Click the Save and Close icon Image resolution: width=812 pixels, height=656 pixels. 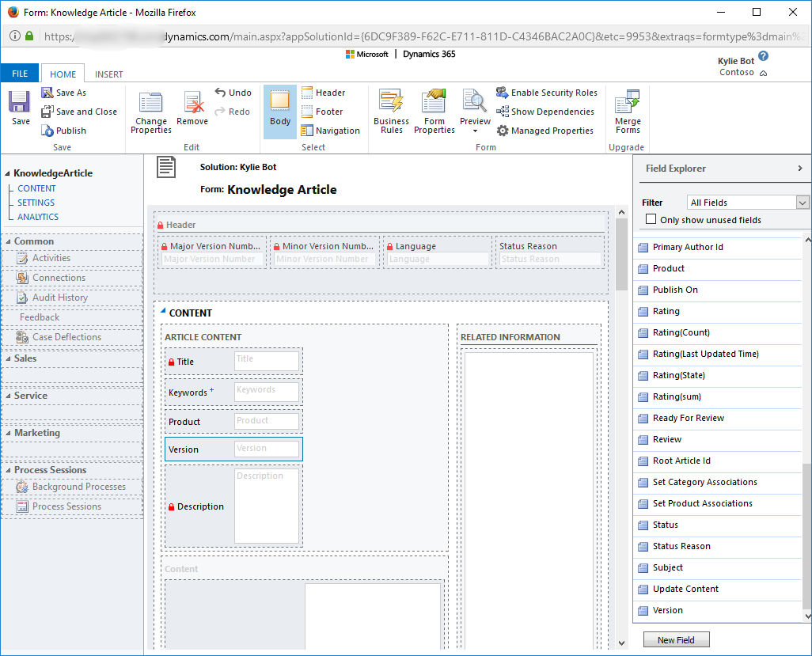point(47,112)
